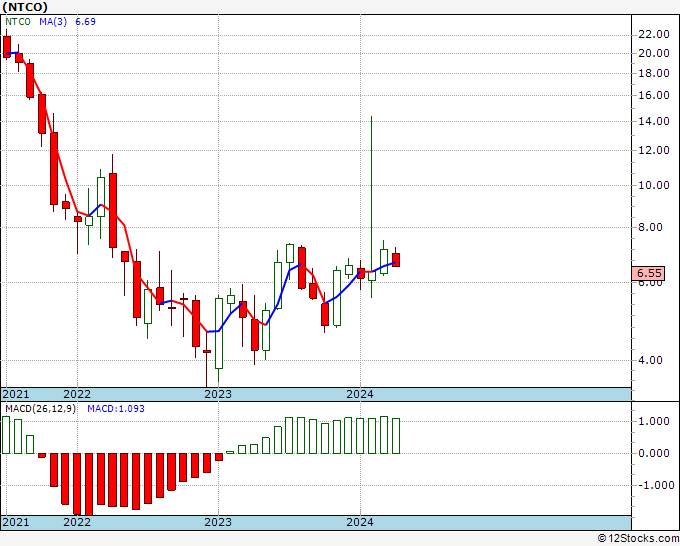
Task: Click the (NTCO) ticker title
Action: pyautogui.click(x=25, y=7)
